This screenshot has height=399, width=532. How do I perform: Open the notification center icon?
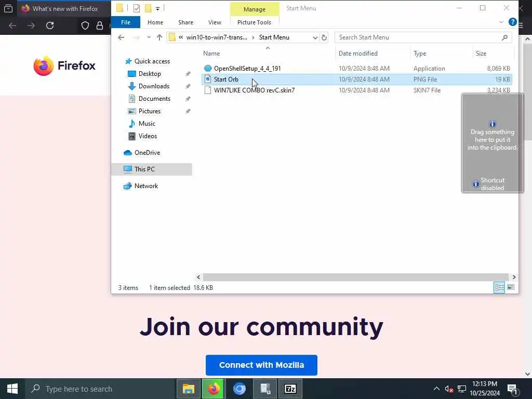pyautogui.click(x=512, y=389)
